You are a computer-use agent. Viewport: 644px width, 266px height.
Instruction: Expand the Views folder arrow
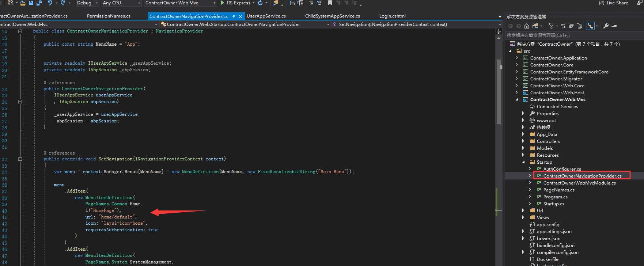point(523,217)
